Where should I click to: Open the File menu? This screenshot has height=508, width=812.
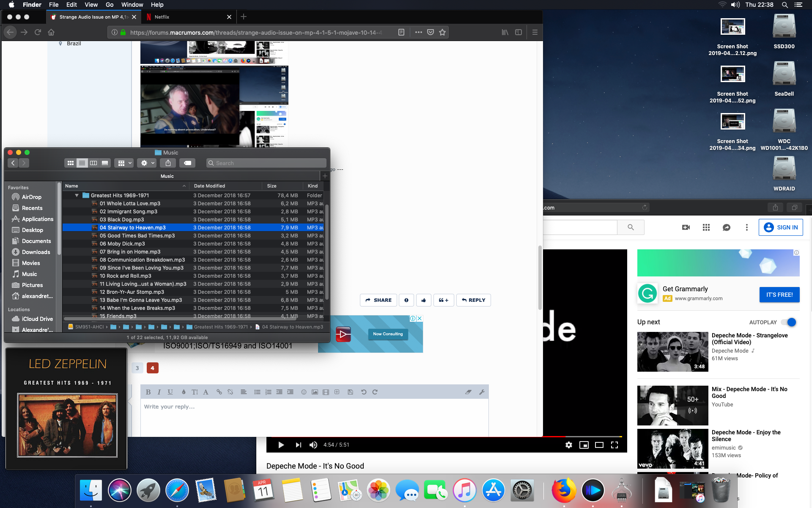click(x=54, y=5)
